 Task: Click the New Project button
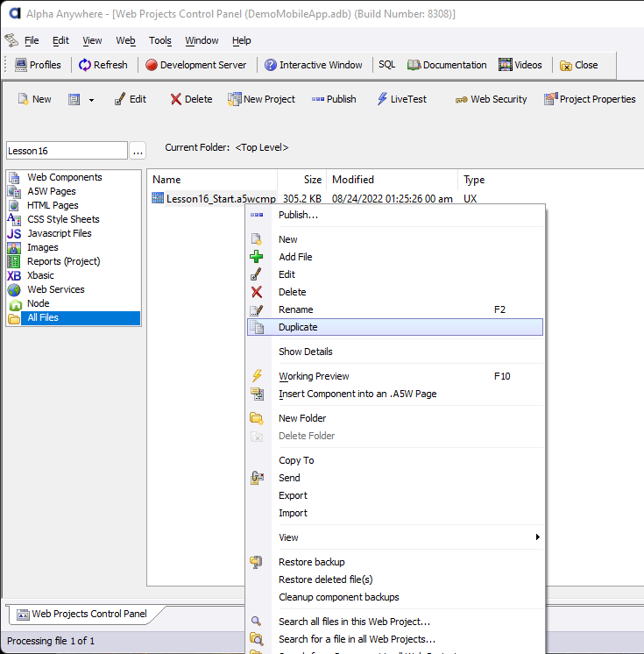pyautogui.click(x=261, y=99)
